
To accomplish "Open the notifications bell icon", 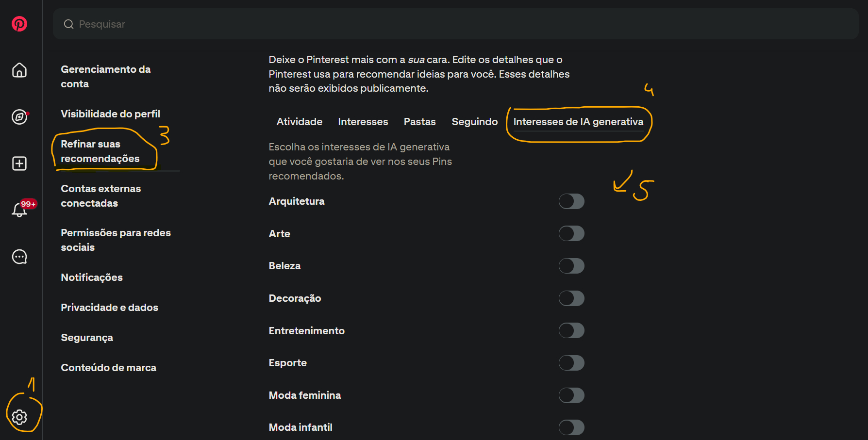I will click(x=19, y=210).
